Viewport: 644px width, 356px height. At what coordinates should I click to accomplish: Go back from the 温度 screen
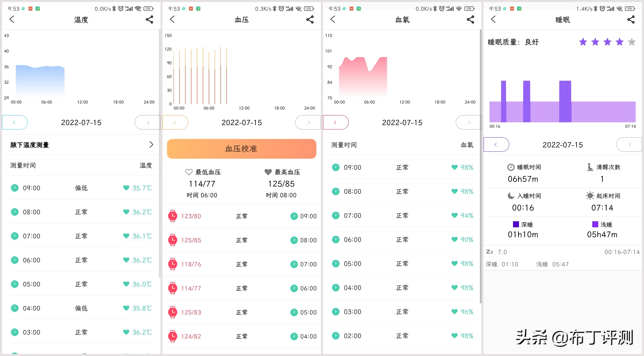(12, 19)
